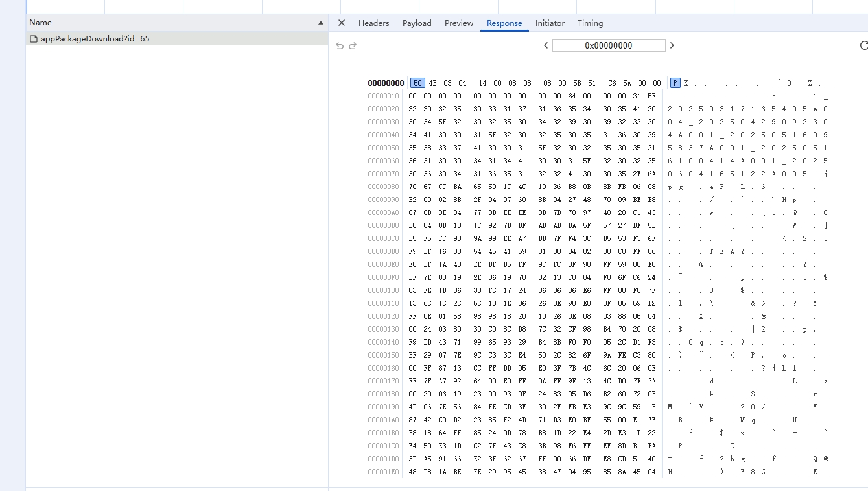Click offset label 000000A0

[384, 212]
